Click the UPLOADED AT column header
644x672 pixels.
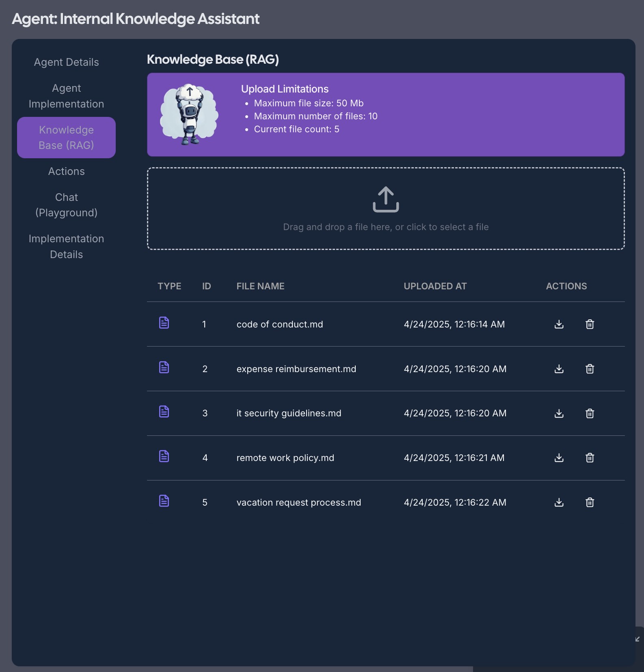click(x=435, y=286)
